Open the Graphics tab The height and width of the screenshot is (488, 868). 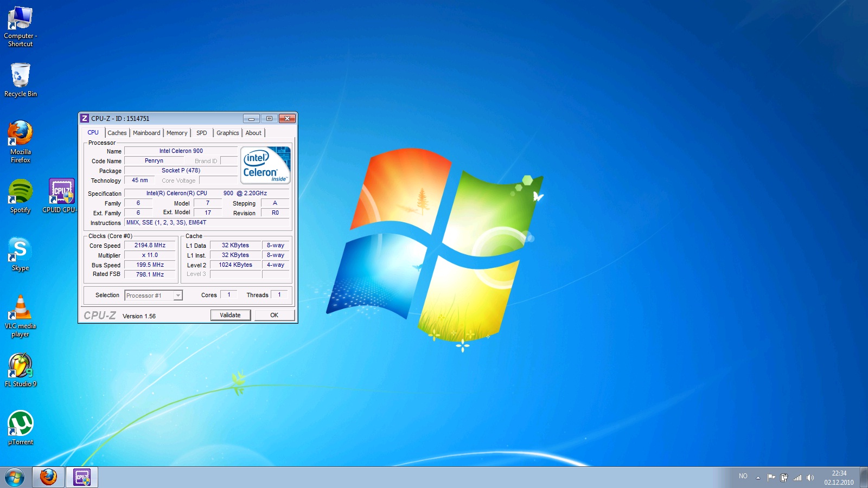227,133
